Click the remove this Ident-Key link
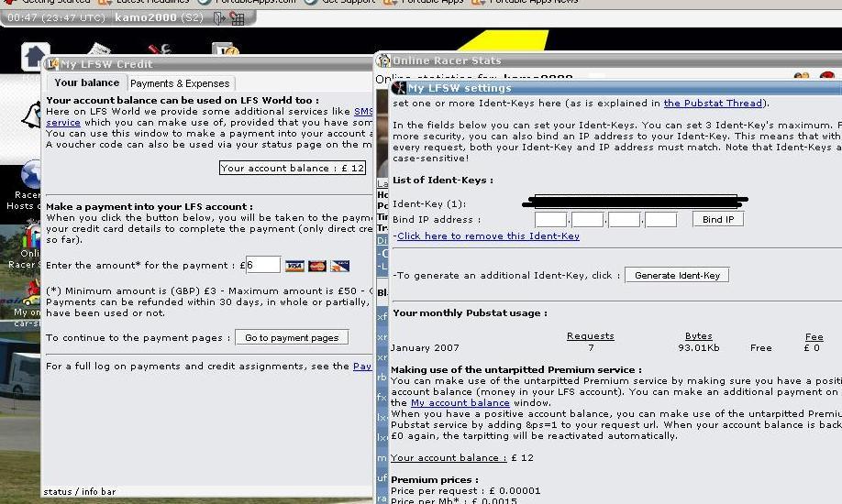Image resolution: width=842 pixels, height=504 pixels. pos(488,236)
